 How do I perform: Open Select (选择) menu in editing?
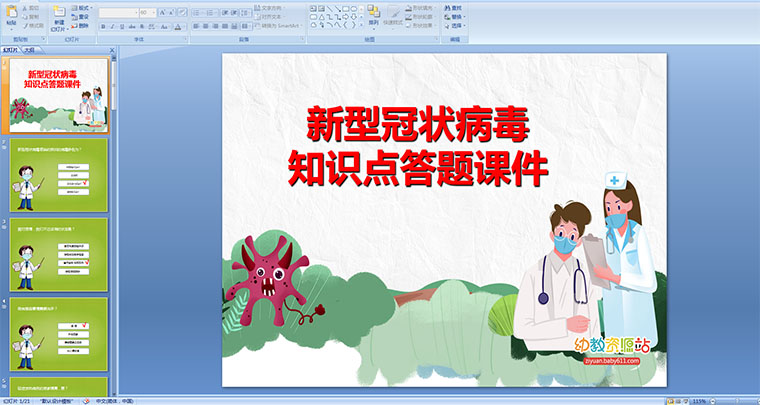pyautogui.click(x=455, y=26)
